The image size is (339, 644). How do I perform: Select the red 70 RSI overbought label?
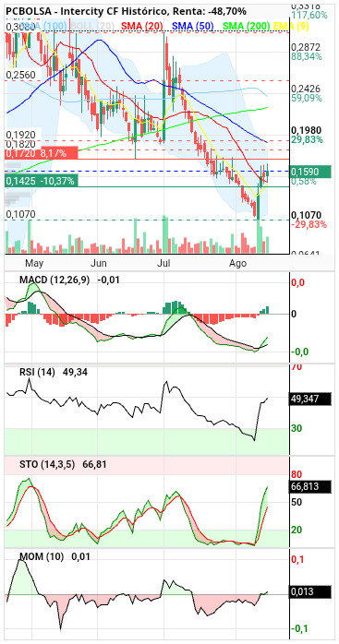(x=297, y=367)
